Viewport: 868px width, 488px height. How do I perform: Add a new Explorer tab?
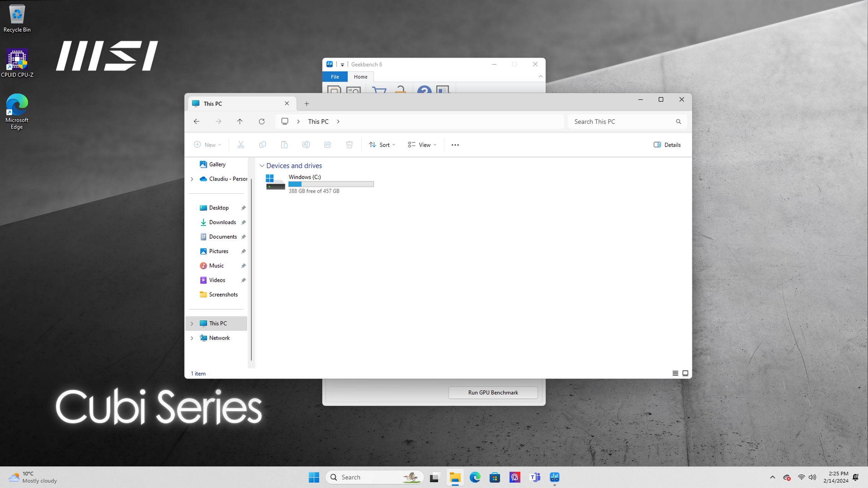tap(306, 103)
